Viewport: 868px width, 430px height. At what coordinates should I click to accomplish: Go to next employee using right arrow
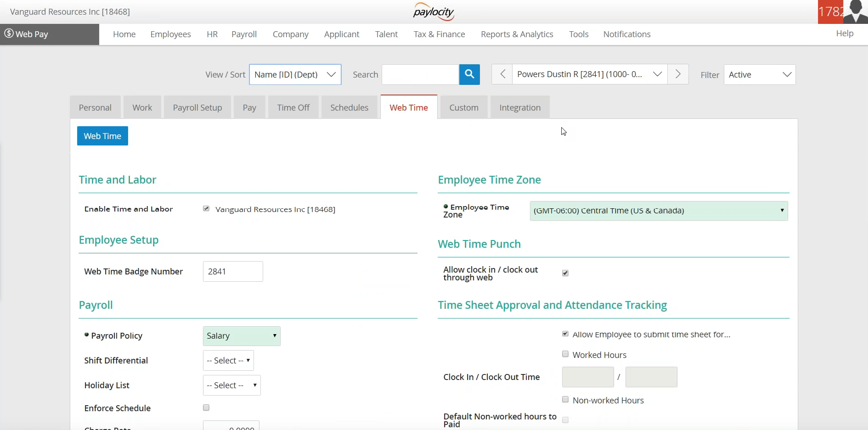click(678, 74)
